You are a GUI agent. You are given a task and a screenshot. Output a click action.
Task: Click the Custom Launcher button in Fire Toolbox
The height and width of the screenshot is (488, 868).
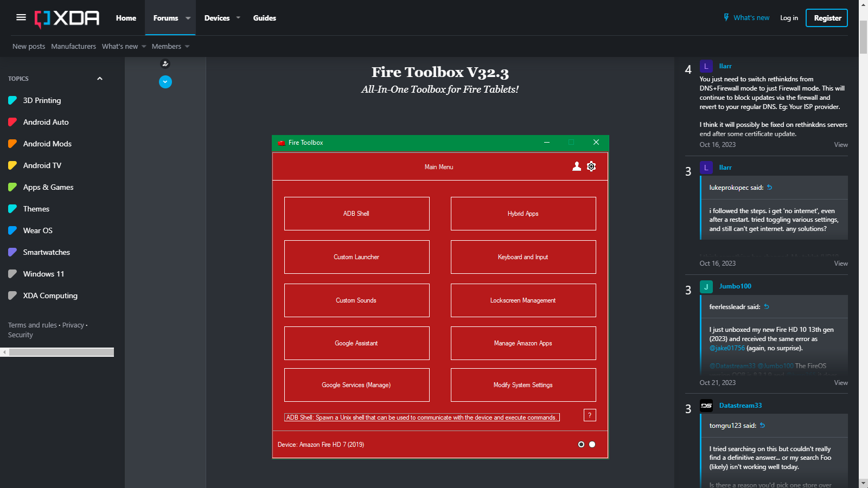point(356,257)
